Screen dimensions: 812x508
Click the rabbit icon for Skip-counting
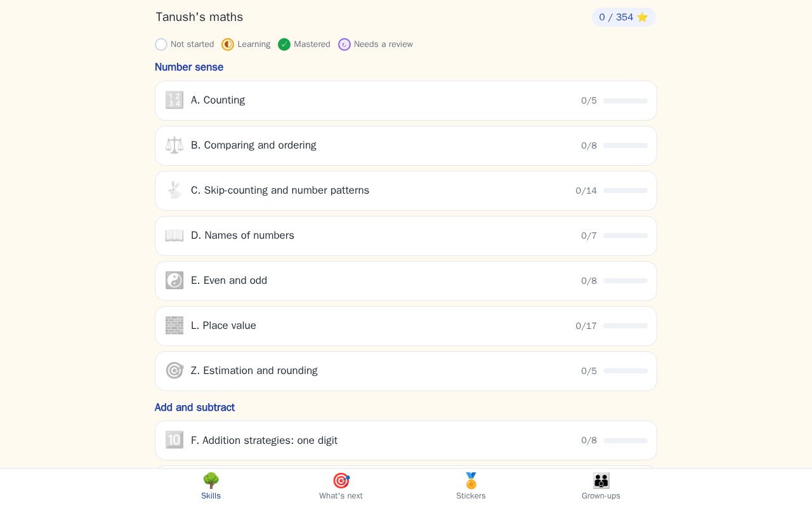pos(174,190)
